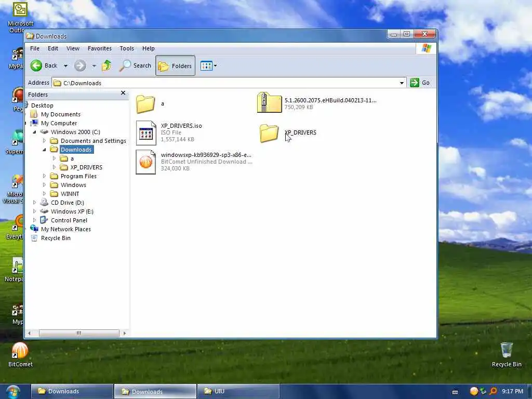Go up one folder level
The width and height of the screenshot is (532, 399).
tap(107, 65)
